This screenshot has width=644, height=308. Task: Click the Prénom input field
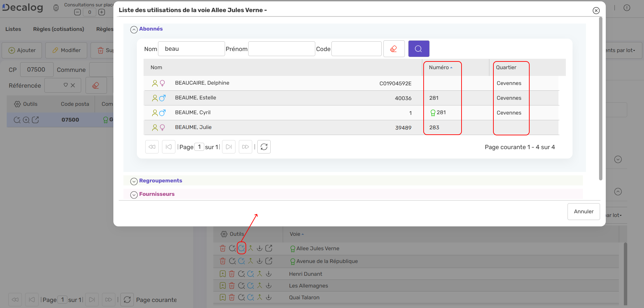coord(281,49)
